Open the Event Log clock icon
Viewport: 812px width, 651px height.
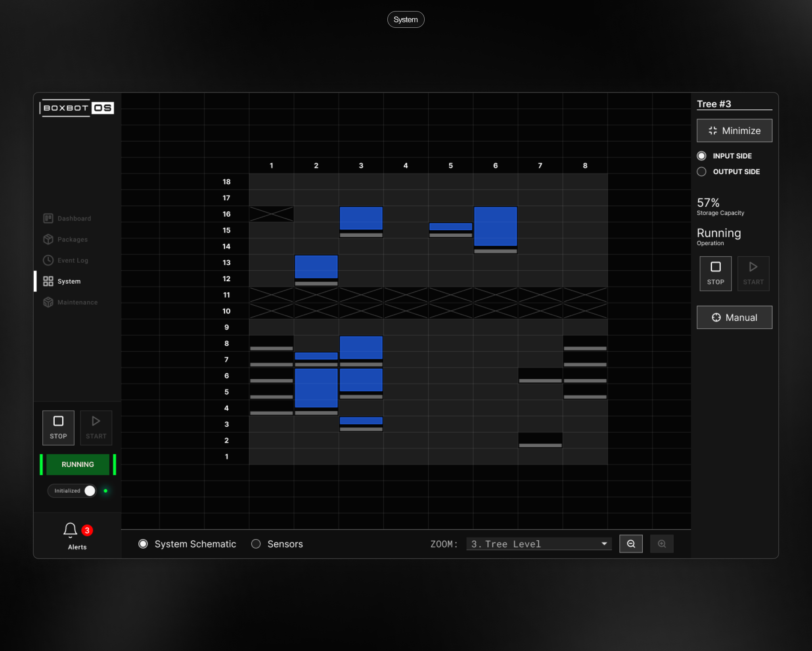pos(48,260)
